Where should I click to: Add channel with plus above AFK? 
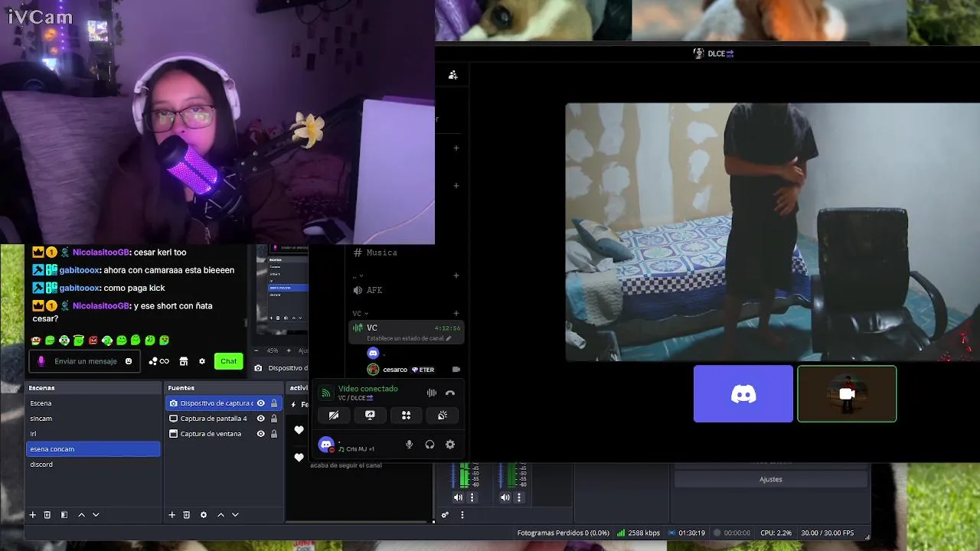pyautogui.click(x=456, y=275)
